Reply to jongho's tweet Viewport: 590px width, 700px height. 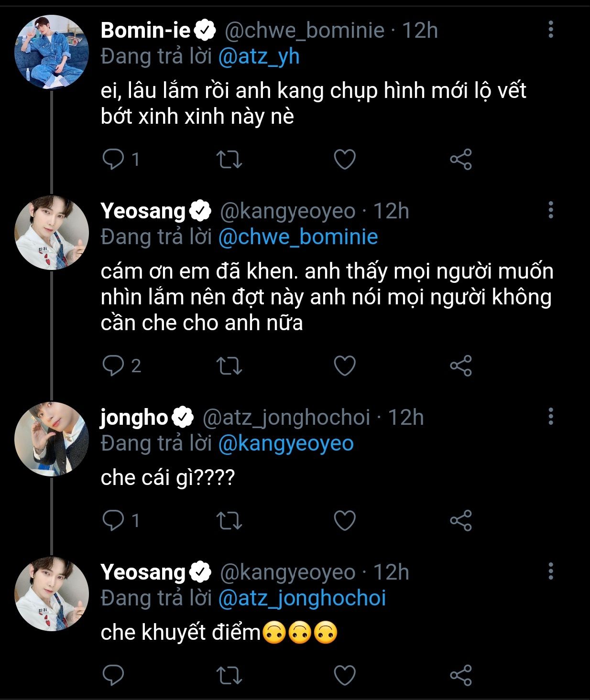113,520
